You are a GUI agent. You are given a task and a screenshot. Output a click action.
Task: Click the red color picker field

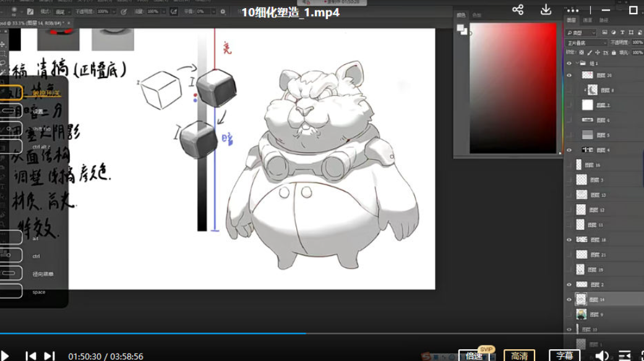point(513,88)
